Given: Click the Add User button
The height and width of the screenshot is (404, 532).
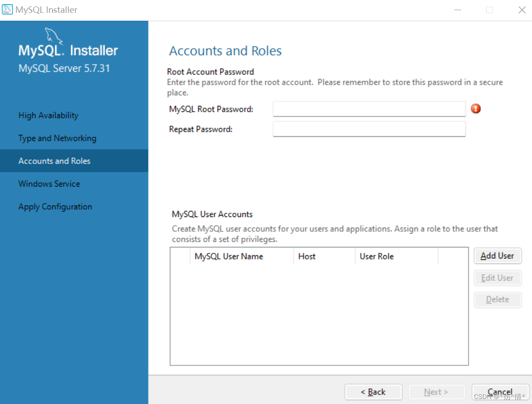Looking at the screenshot, I should pos(497,256).
